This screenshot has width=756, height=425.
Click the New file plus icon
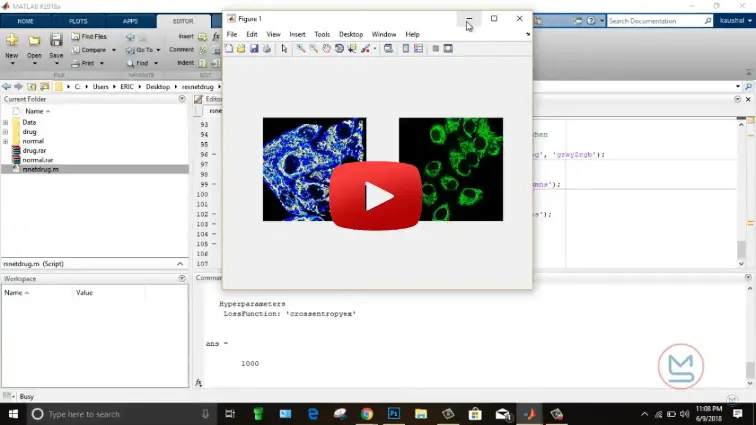pyautogui.click(x=12, y=41)
